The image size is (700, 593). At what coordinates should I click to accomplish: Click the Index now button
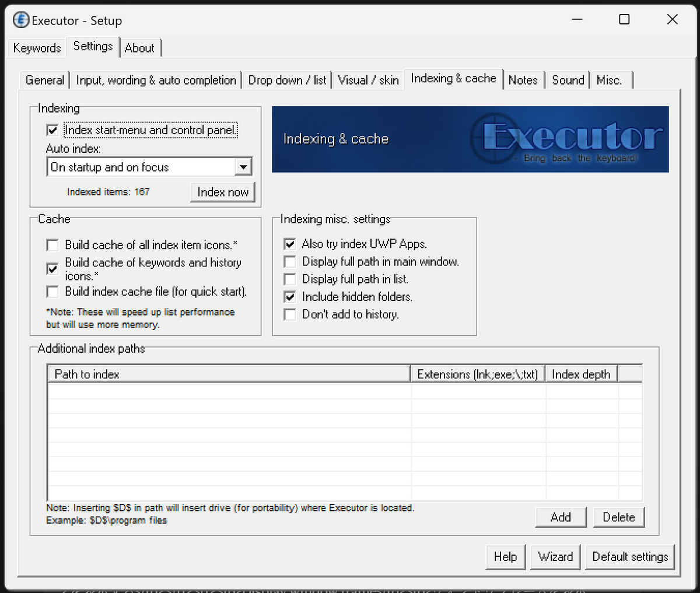pos(223,192)
